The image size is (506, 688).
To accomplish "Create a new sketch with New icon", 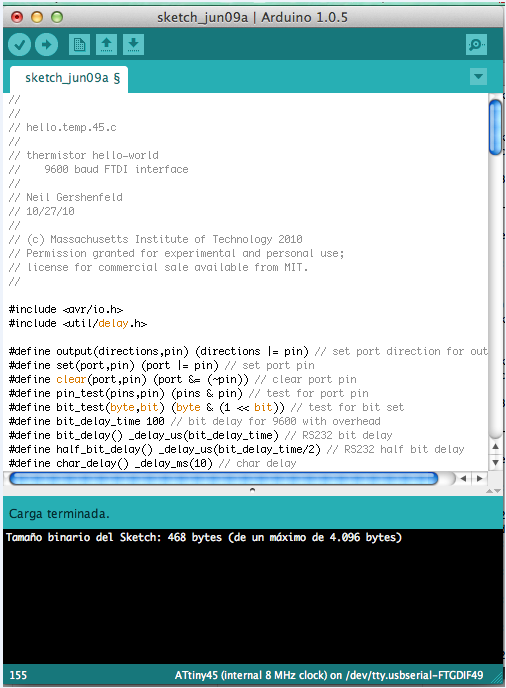I will coord(79,44).
